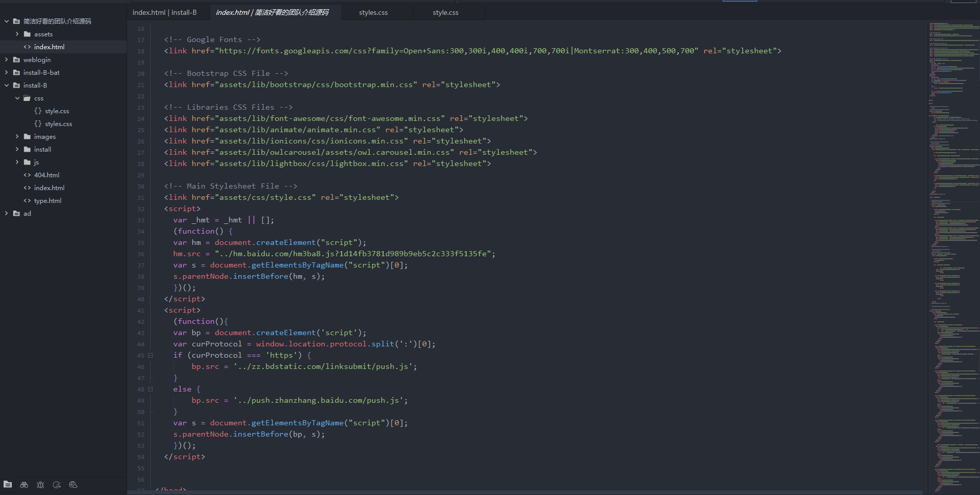The height and width of the screenshot is (495, 980).
Task: Click the file icon of the highlighted index.html
Action: click(x=27, y=47)
